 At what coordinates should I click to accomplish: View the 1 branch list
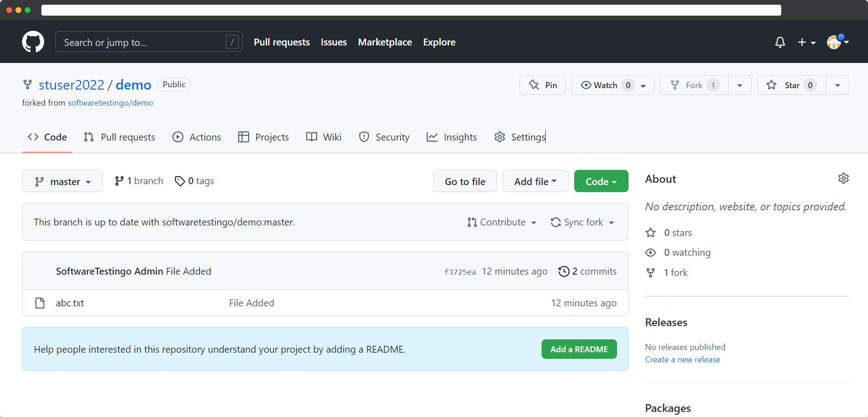139,181
